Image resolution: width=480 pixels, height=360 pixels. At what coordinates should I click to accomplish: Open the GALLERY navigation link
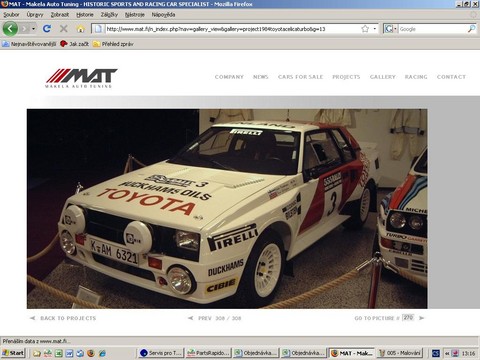(383, 77)
